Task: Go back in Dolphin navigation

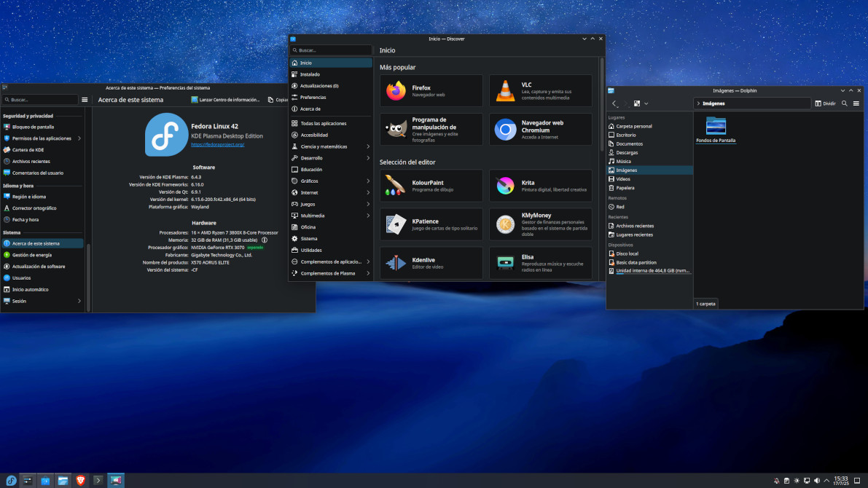Action: point(614,103)
